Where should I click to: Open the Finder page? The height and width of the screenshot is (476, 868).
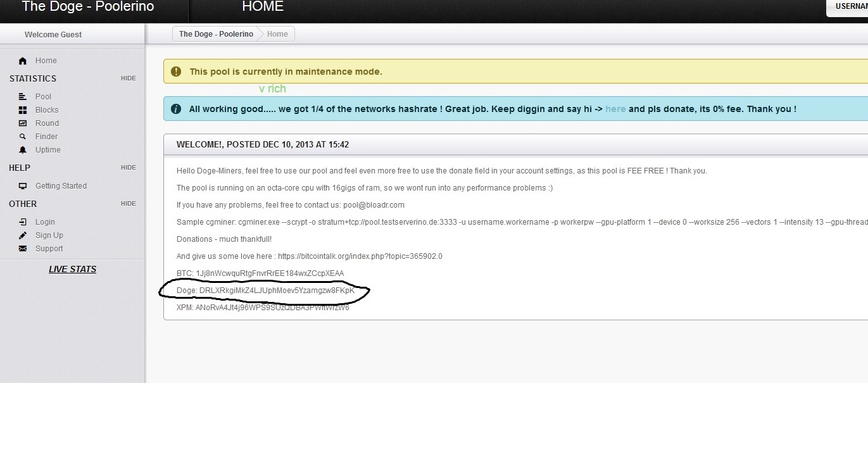click(46, 137)
